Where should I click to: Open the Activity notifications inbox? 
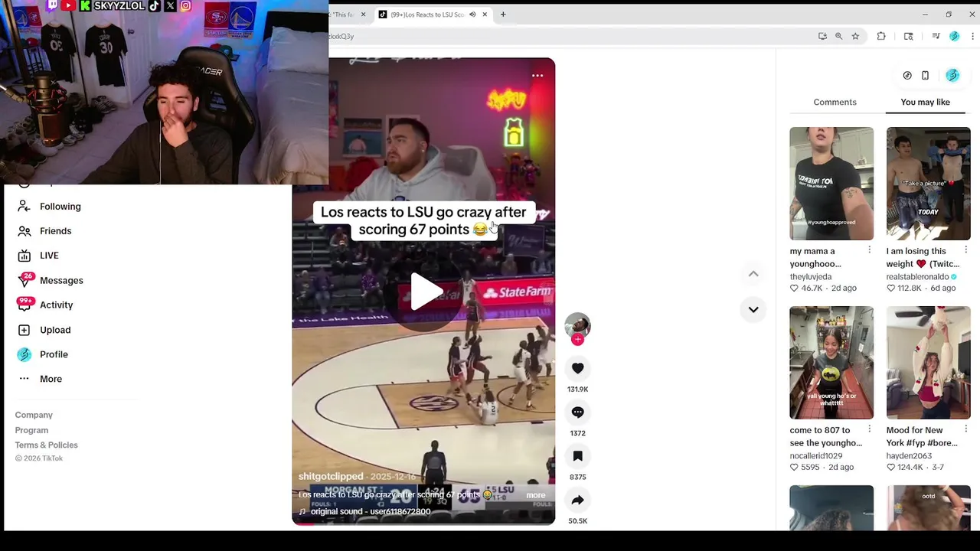pos(45,305)
